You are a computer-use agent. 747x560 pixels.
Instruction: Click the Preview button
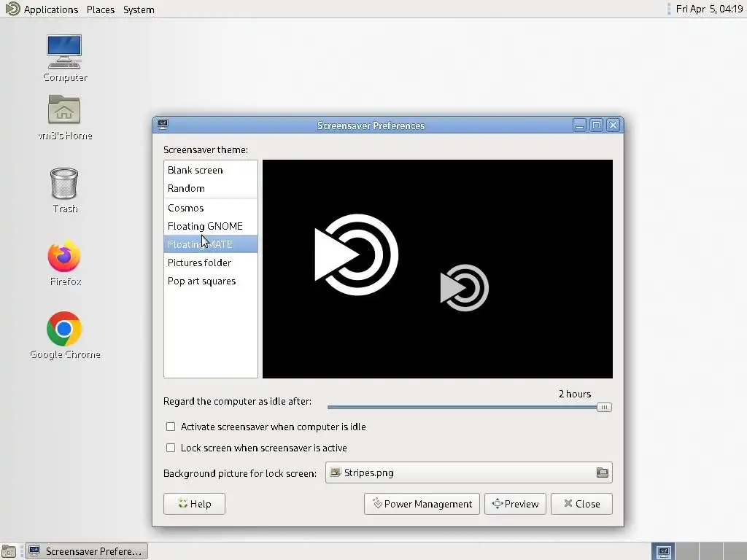(515, 504)
